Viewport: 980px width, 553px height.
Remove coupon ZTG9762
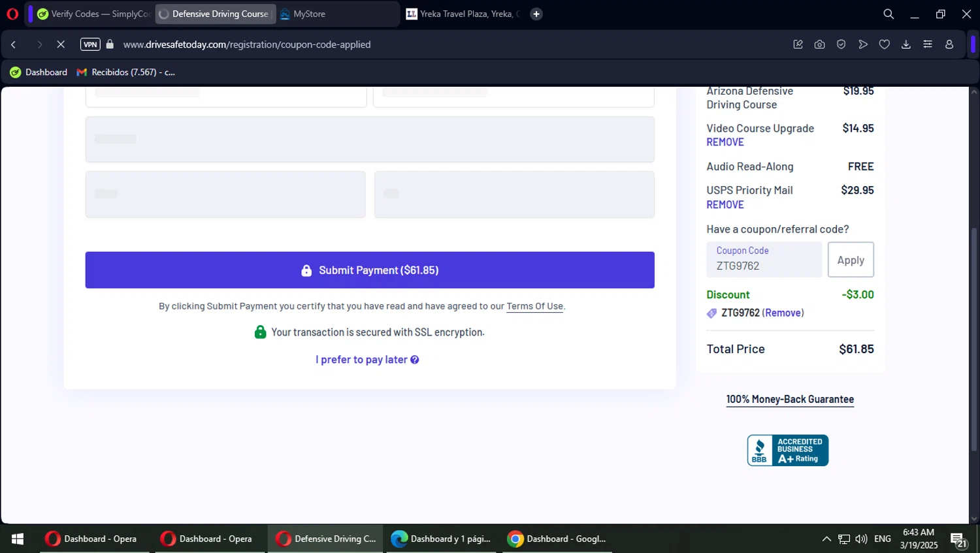(783, 313)
